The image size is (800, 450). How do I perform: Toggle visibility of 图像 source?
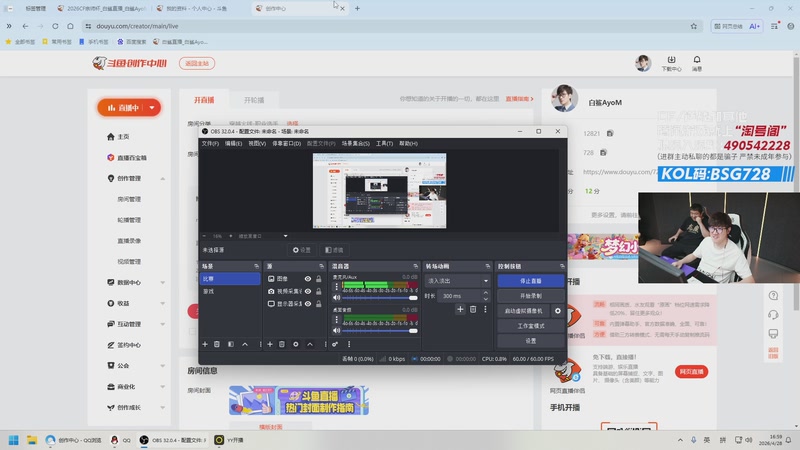pos(308,279)
